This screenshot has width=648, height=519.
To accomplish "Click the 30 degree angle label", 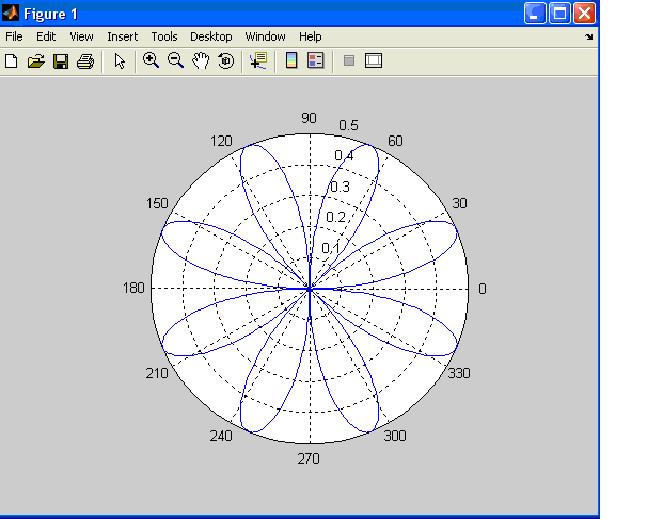I will tap(460, 203).
